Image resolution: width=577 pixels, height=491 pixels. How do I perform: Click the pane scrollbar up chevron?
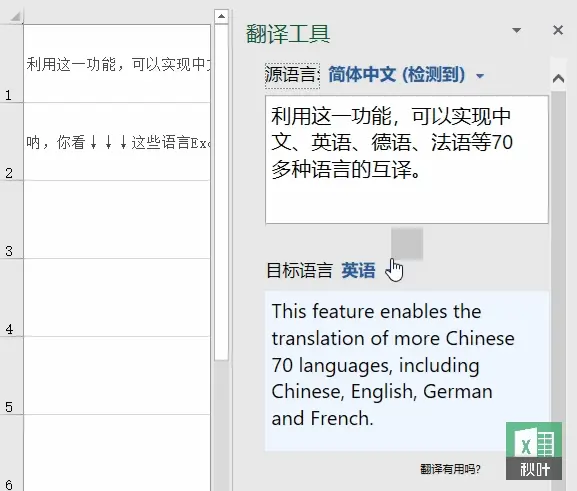coord(559,78)
